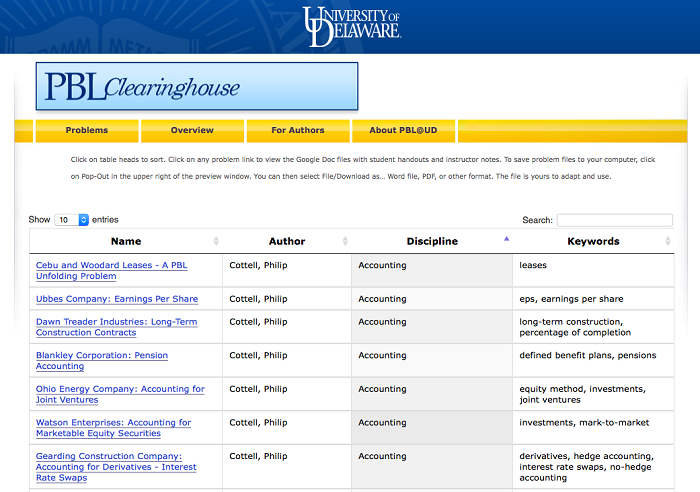Select 'equity method, investments, joint ventures' cell
This screenshot has width=700, height=492.
pos(593,394)
